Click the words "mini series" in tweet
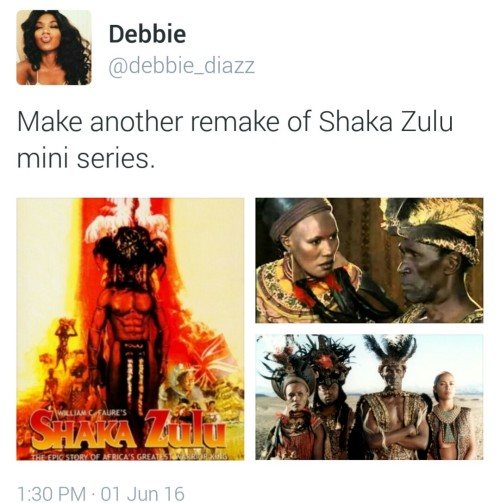This screenshot has width=500, height=503. click(86, 159)
